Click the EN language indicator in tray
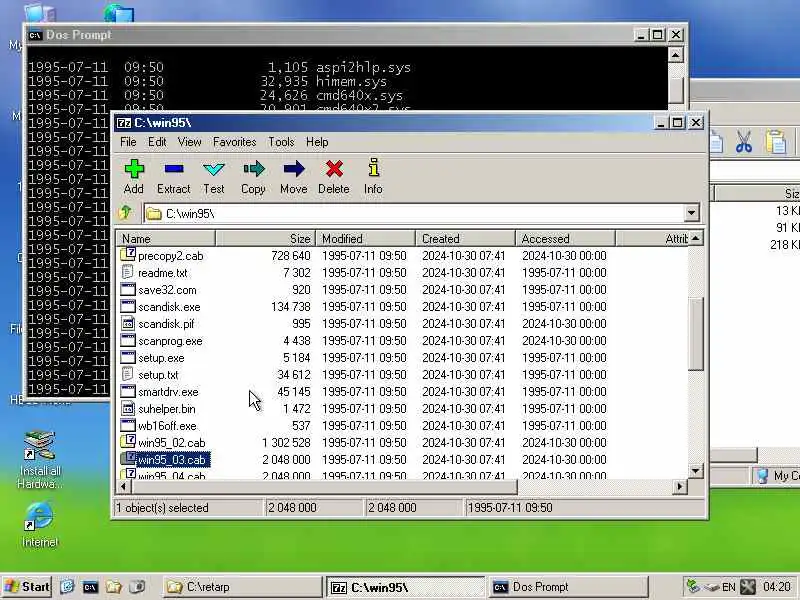The height and width of the screenshot is (600, 800). 729,587
